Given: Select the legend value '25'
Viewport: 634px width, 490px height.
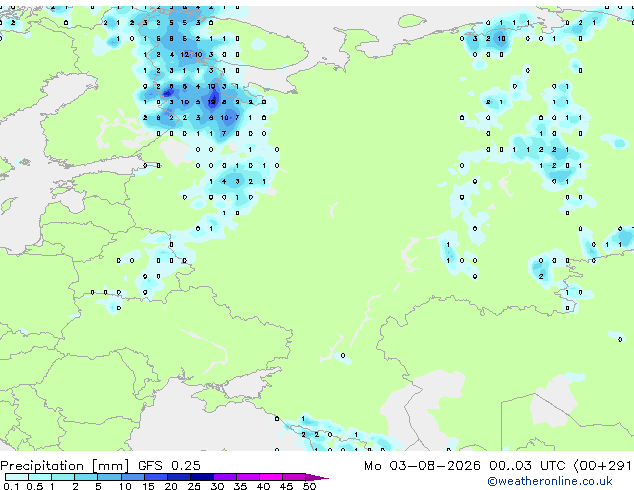Looking at the screenshot, I should click(x=194, y=486).
